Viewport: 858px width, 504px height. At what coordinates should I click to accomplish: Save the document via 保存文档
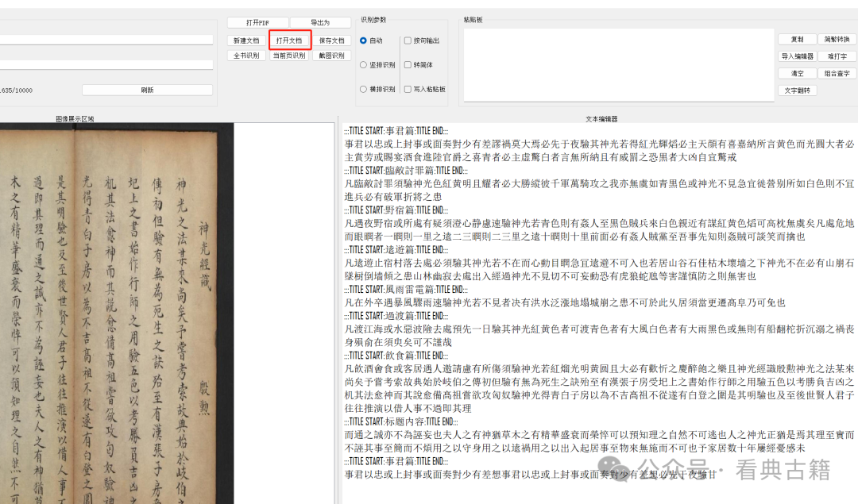coord(331,40)
